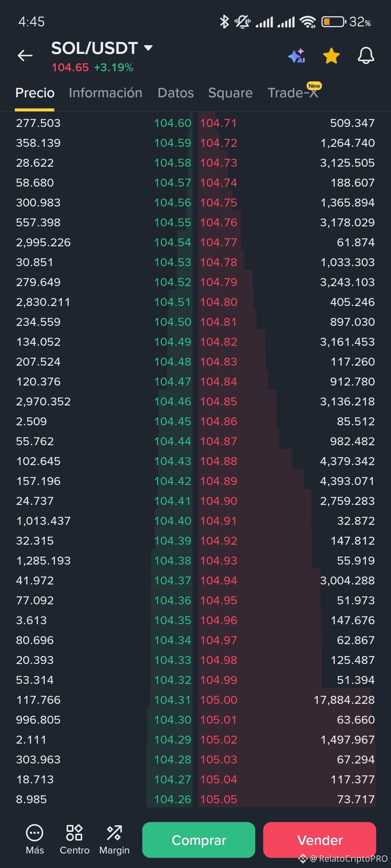
Task: Switch to the Datos tab
Action: tap(176, 93)
